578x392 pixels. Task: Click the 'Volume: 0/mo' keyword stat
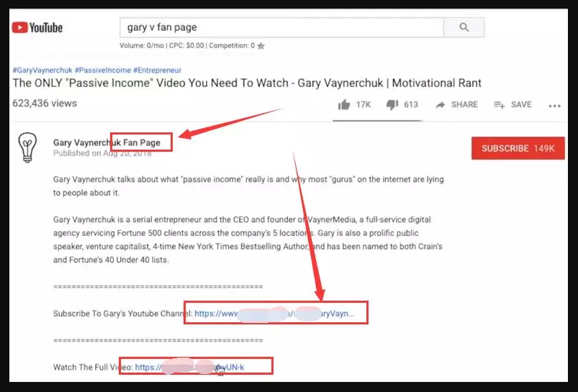click(142, 46)
